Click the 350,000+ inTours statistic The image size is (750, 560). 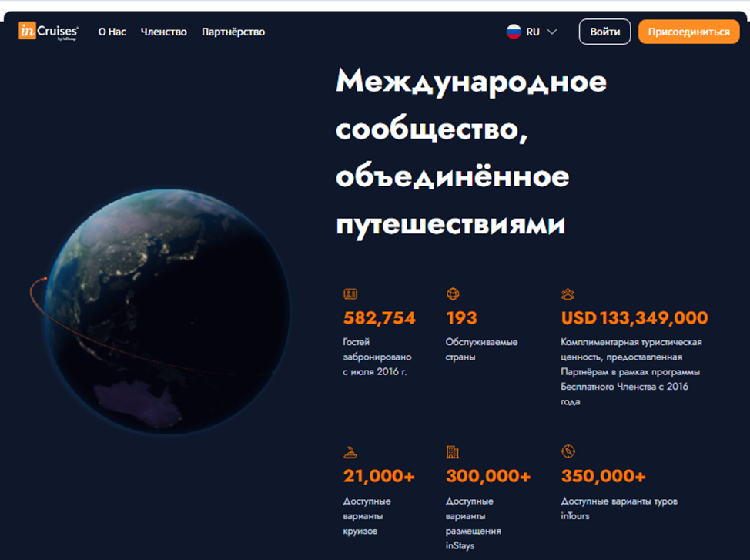coord(603,476)
